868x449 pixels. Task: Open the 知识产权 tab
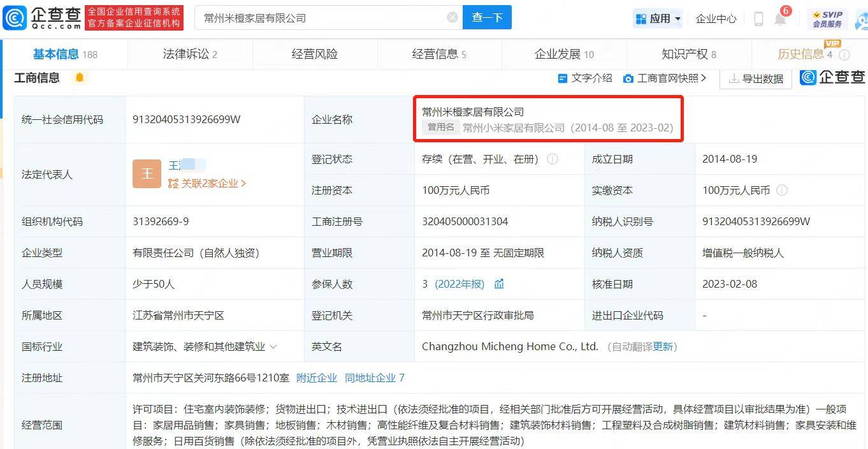(x=689, y=54)
